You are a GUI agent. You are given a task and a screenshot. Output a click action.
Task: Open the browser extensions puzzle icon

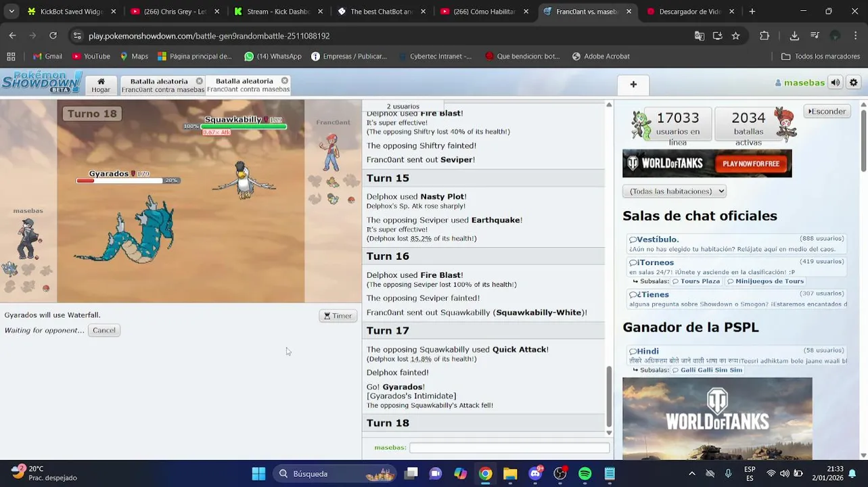764,36
